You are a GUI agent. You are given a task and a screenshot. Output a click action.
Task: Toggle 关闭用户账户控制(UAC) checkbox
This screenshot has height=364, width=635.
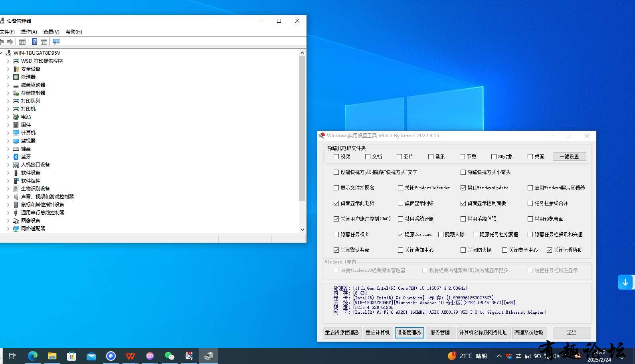click(336, 219)
